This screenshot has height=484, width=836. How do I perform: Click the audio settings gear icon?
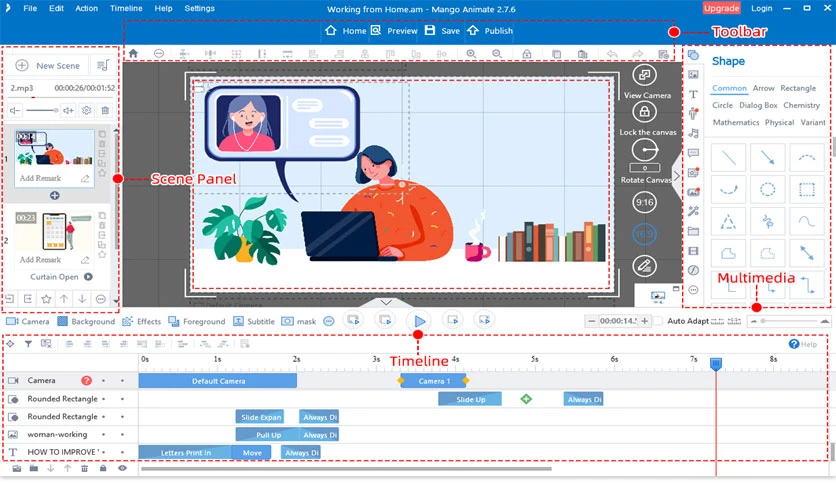click(86, 110)
